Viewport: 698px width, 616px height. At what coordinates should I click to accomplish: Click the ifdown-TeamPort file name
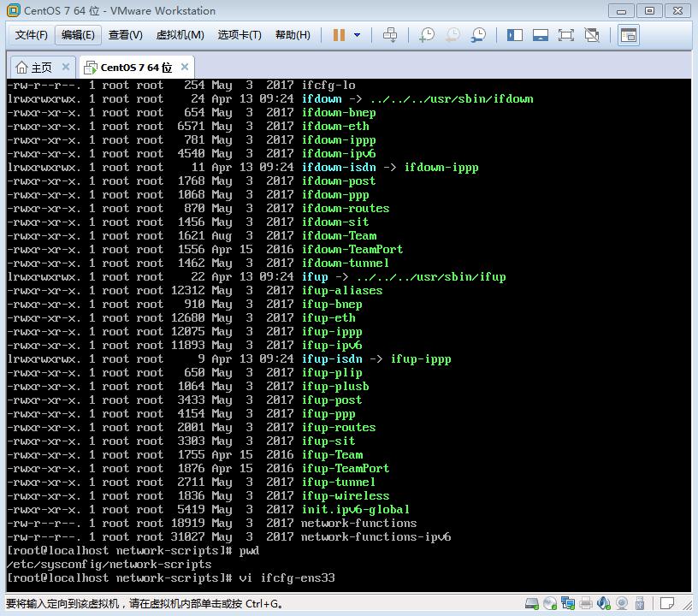(x=352, y=249)
